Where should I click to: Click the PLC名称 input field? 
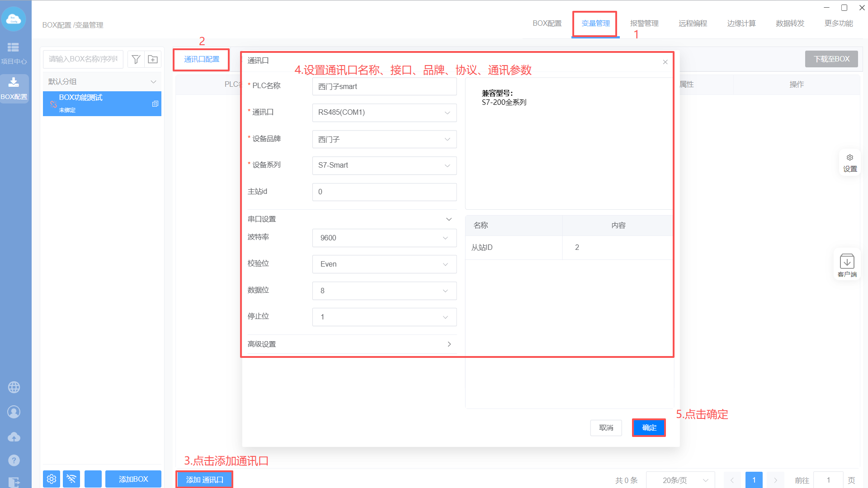[384, 86]
